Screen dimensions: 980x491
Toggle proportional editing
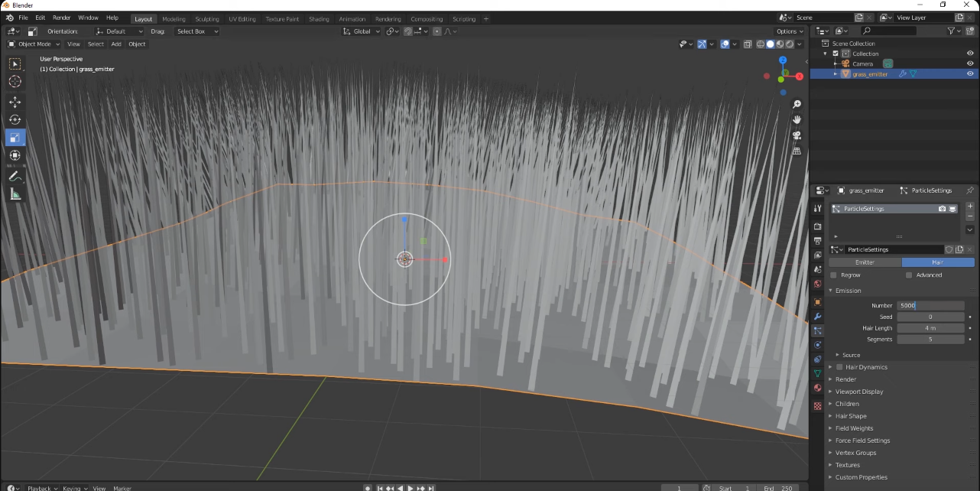coord(437,31)
